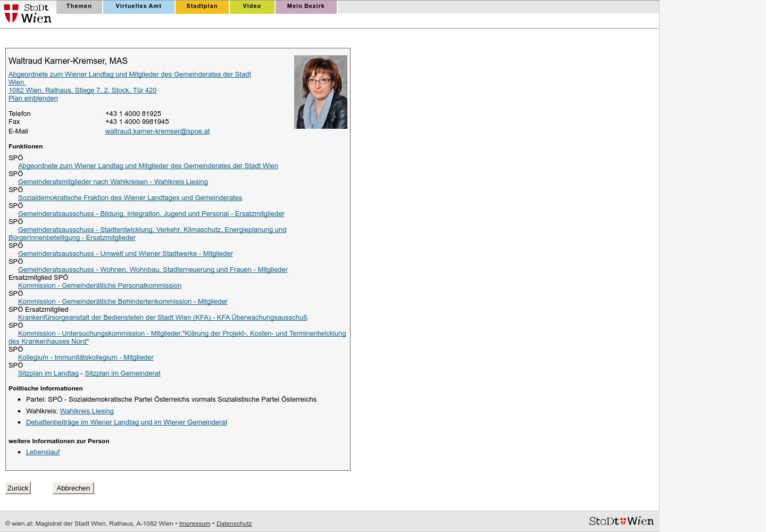This screenshot has height=532, width=766.
Task: Click fax number +43 1 4000 9981945
Action: pos(137,122)
